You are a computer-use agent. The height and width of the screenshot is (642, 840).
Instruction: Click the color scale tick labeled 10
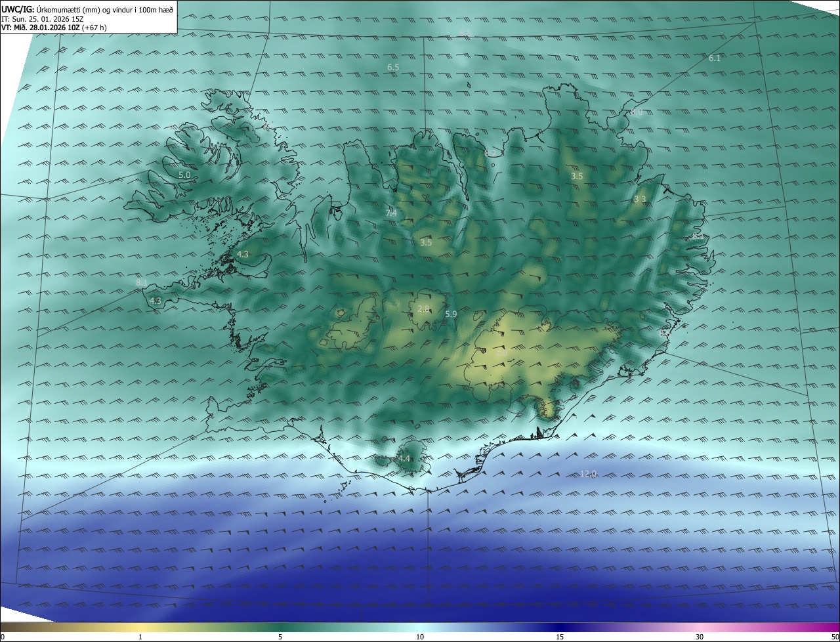coord(420,637)
